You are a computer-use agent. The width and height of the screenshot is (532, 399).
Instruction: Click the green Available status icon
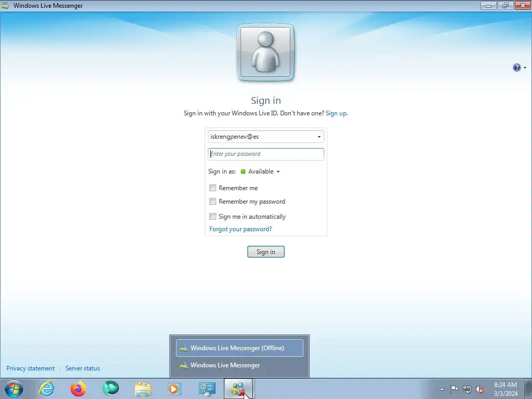243,171
